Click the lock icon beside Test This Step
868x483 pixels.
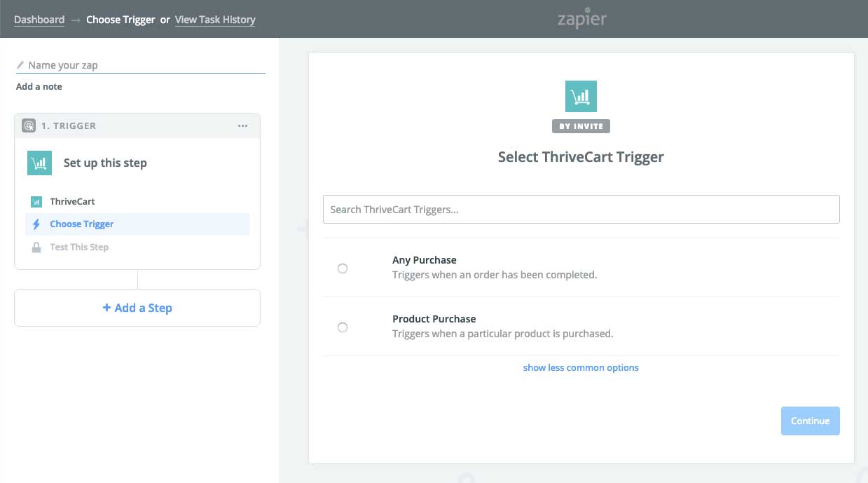[x=36, y=247]
